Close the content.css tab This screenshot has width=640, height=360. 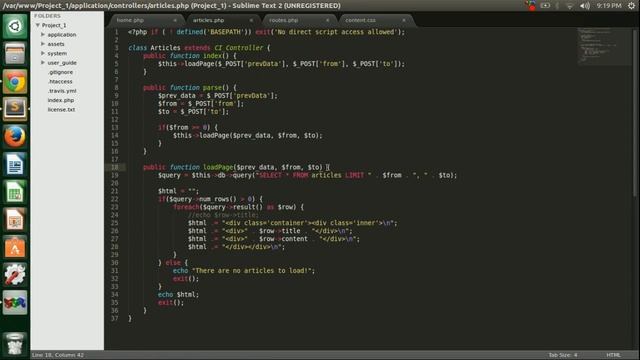pos(404,20)
